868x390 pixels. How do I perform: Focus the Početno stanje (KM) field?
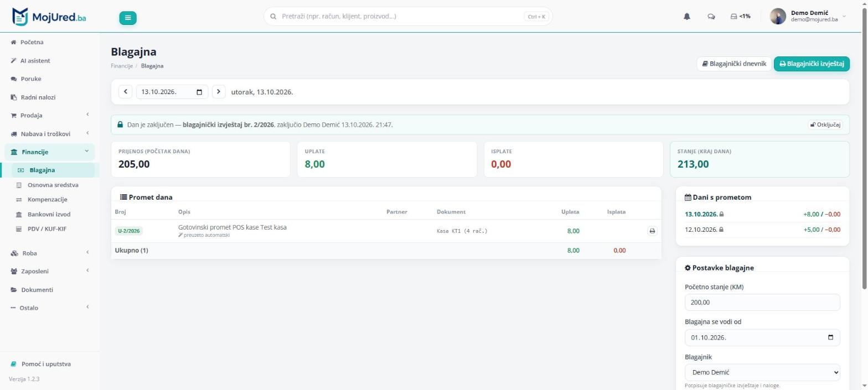(x=762, y=303)
